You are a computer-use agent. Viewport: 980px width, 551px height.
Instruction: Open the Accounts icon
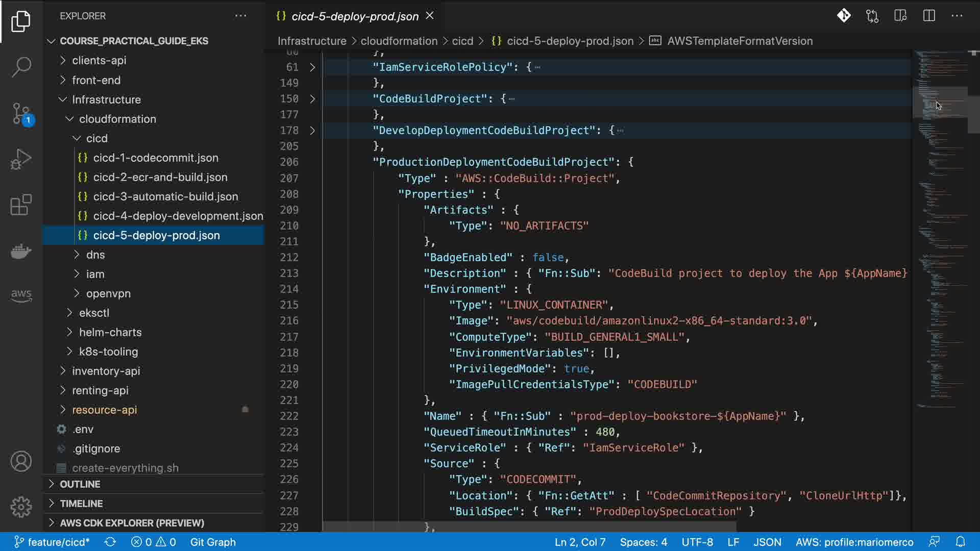[21, 462]
